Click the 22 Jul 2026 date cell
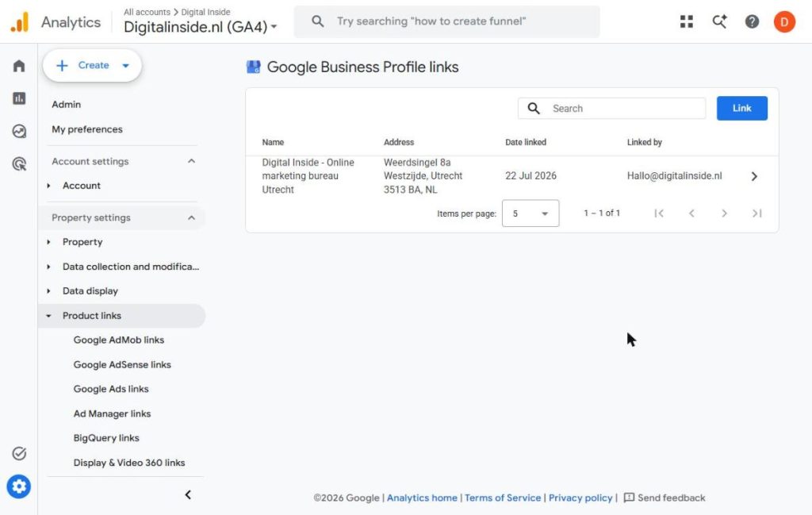This screenshot has height=515, width=812. pos(530,175)
